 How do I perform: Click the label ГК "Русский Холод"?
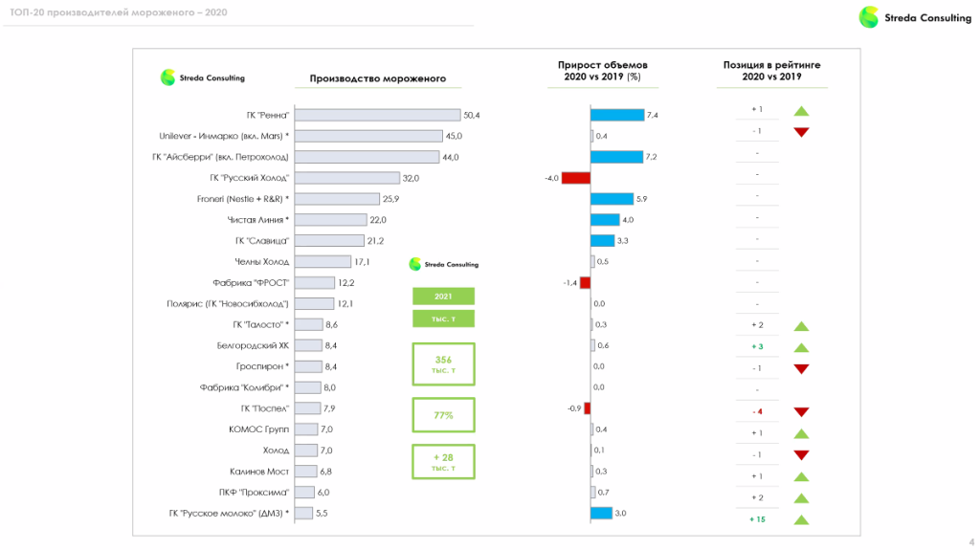tap(250, 178)
